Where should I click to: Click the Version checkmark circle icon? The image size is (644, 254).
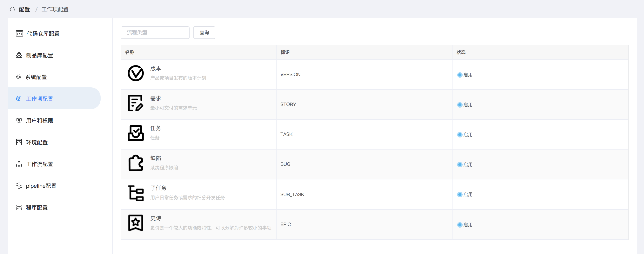pyautogui.click(x=136, y=73)
